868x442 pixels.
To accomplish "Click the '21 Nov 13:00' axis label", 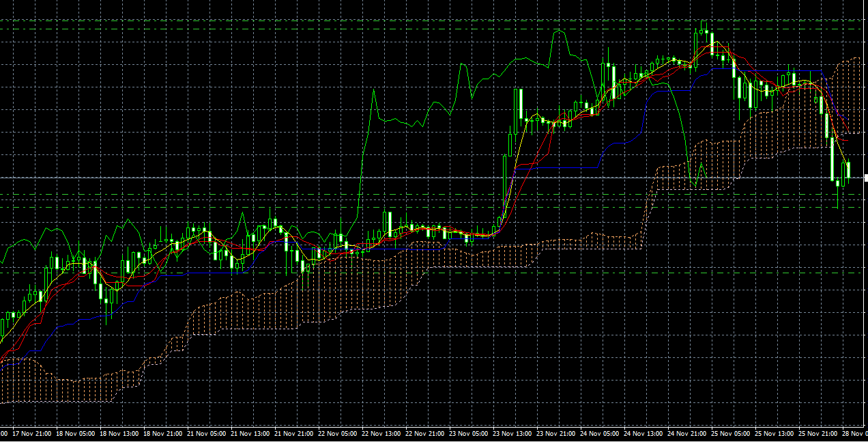I will coord(250,433).
